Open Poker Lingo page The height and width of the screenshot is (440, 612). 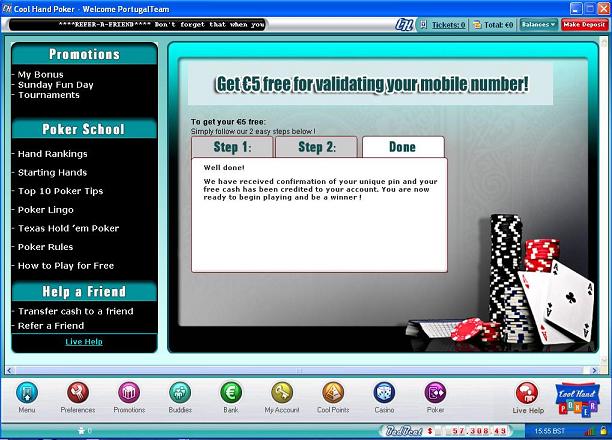[46, 210]
